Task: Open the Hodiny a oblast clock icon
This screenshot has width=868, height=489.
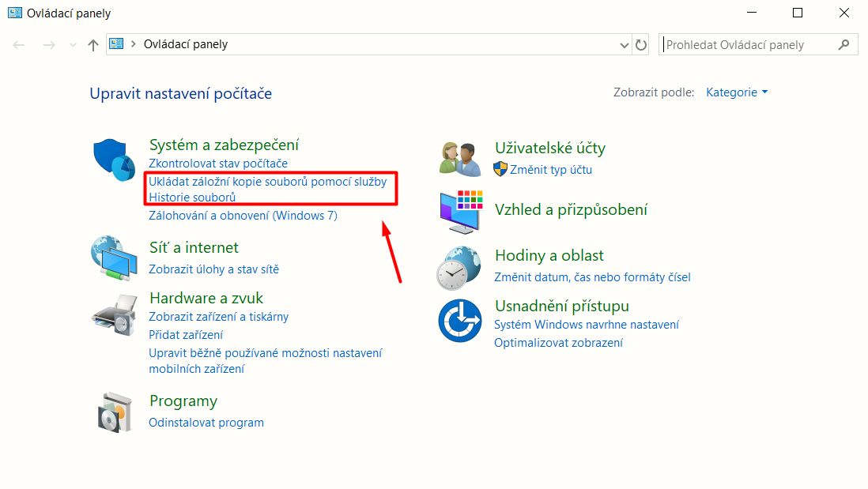Action: coord(459,269)
